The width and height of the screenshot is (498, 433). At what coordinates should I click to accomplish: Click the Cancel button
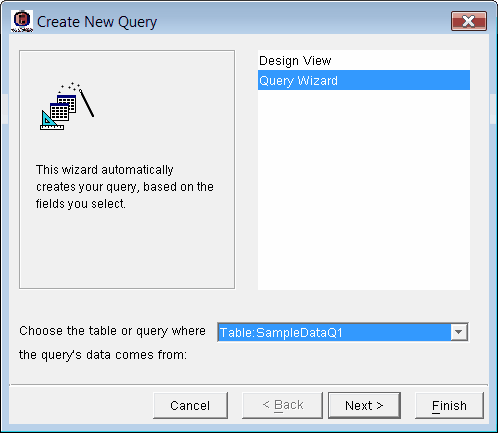coord(190,405)
